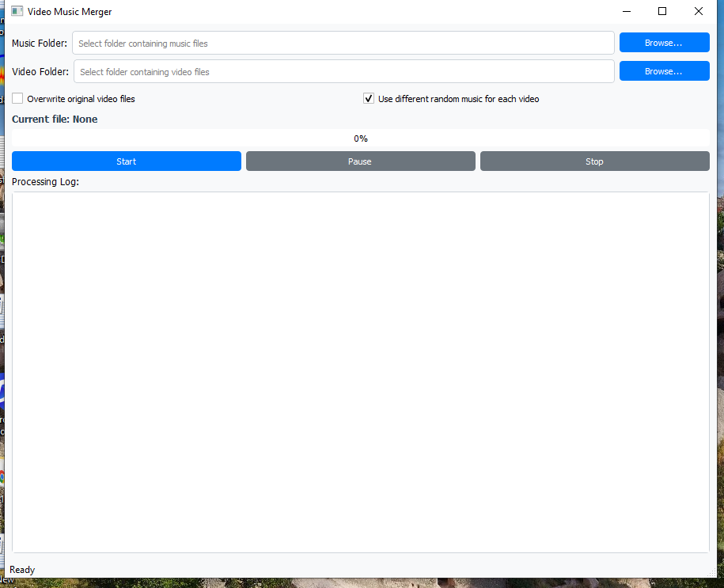Click inside the Processing Log text area

[x=360, y=372]
